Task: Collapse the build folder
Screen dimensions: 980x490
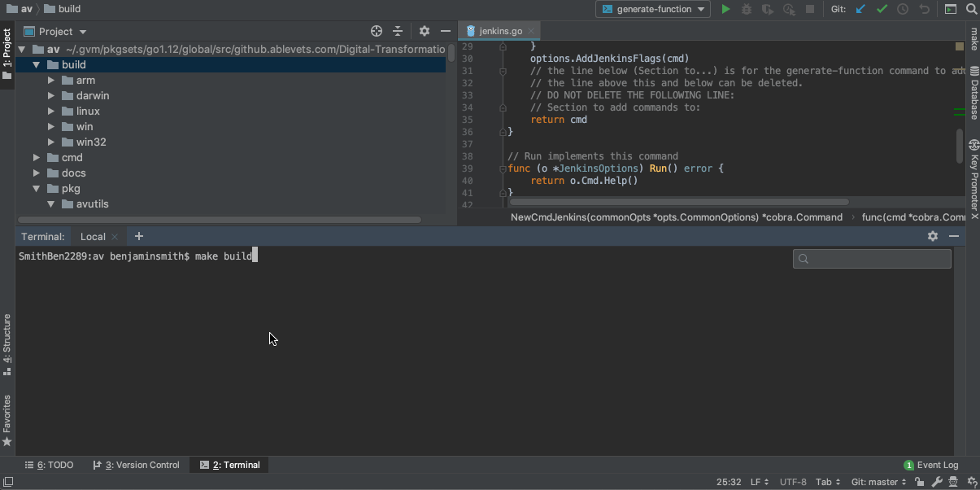Action: click(37, 64)
